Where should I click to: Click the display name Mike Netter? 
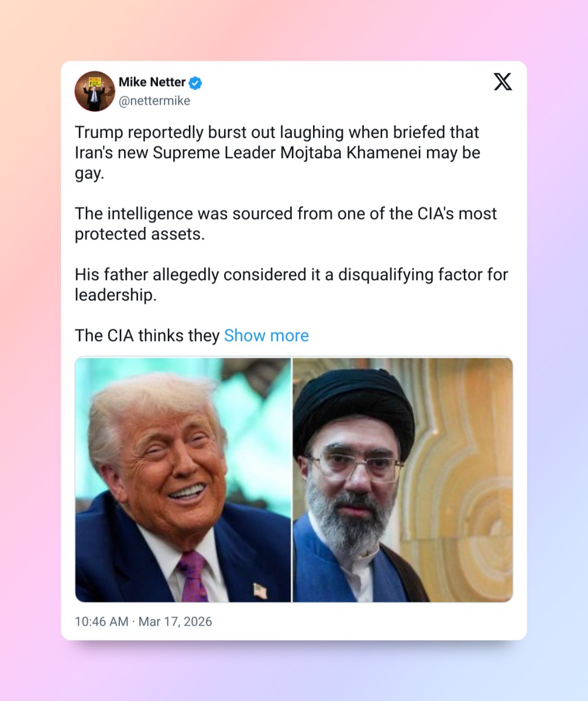click(153, 82)
